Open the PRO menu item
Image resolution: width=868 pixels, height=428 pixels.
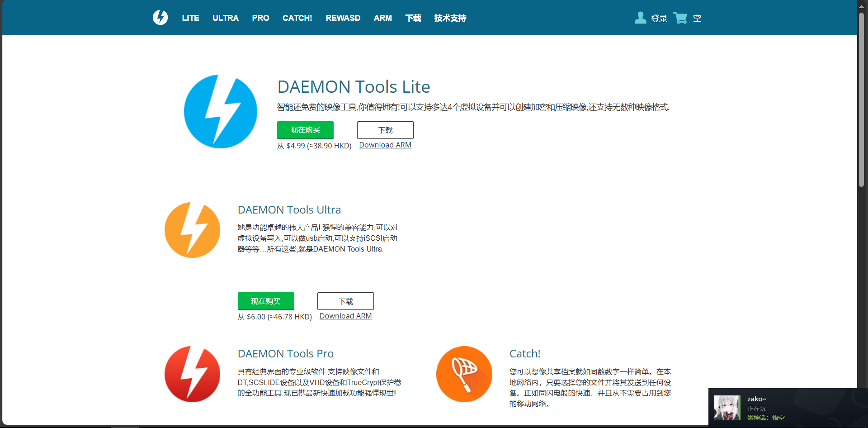(260, 18)
